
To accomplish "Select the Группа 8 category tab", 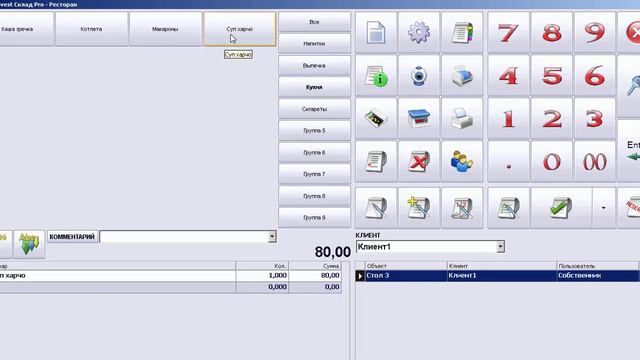I will (x=314, y=196).
